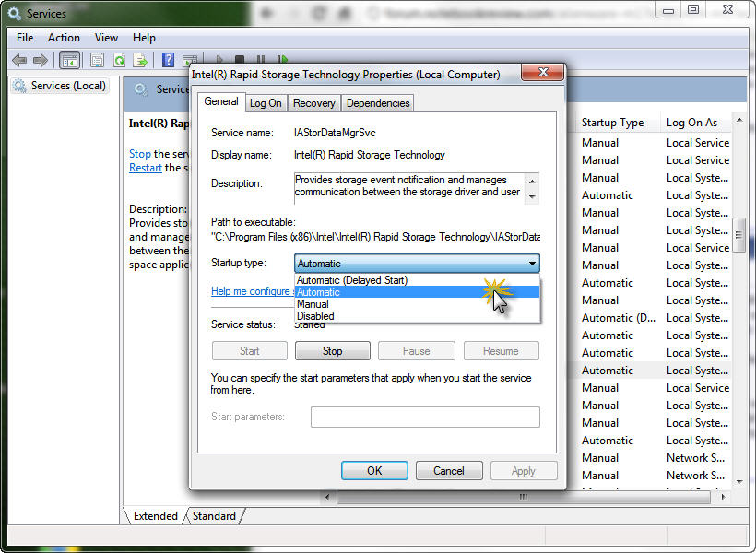The height and width of the screenshot is (553, 756).
Task: Open the Action menu
Action: (x=64, y=38)
